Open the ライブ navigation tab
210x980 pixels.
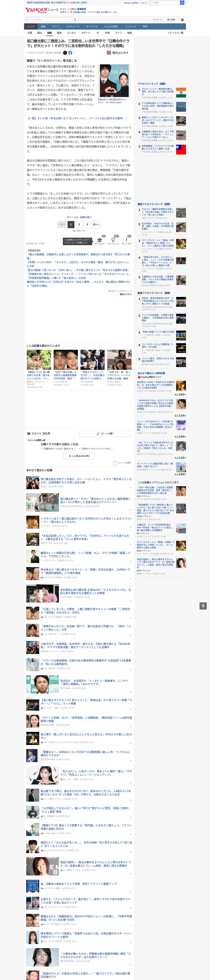(56, 27)
